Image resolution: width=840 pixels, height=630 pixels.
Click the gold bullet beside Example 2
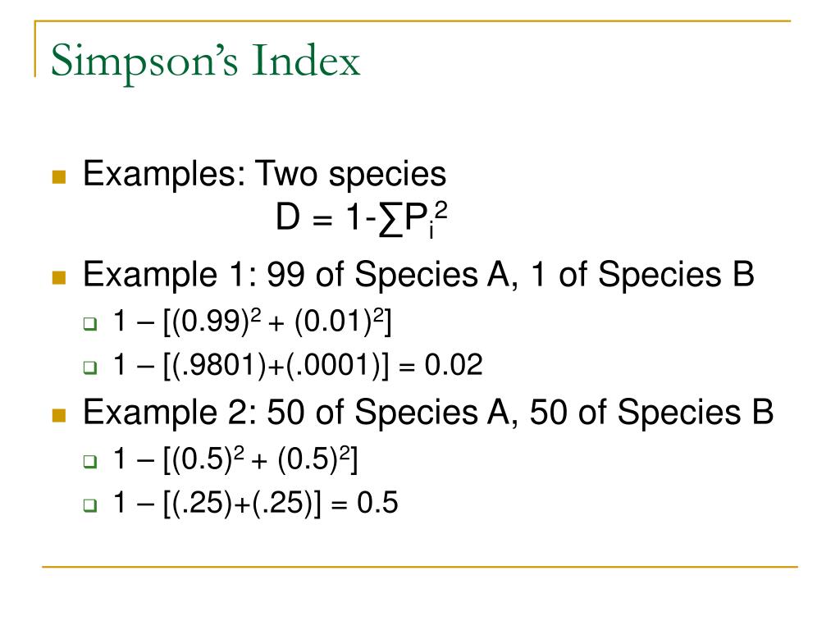[59, 415]
